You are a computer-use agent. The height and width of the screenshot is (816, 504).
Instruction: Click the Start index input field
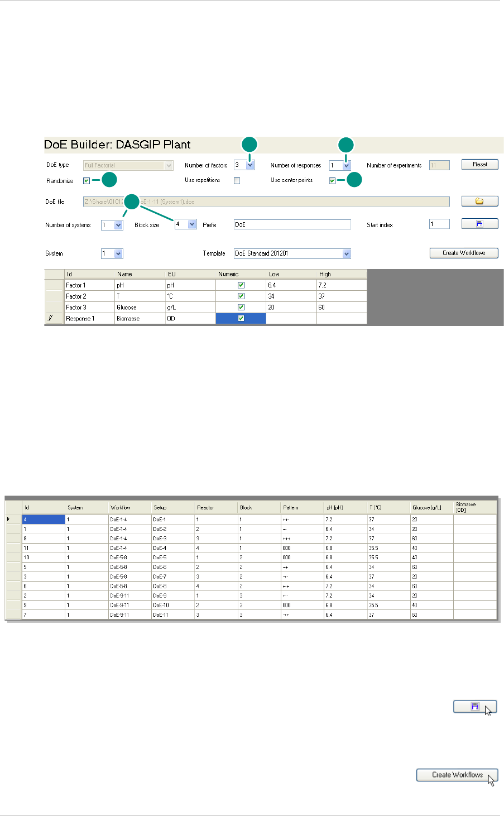pos(439,224)
